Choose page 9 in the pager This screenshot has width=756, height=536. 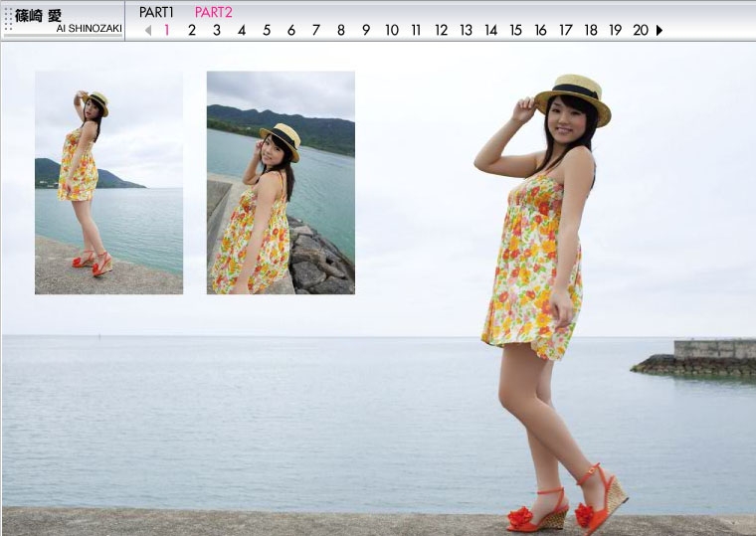[x=366, y=30]
